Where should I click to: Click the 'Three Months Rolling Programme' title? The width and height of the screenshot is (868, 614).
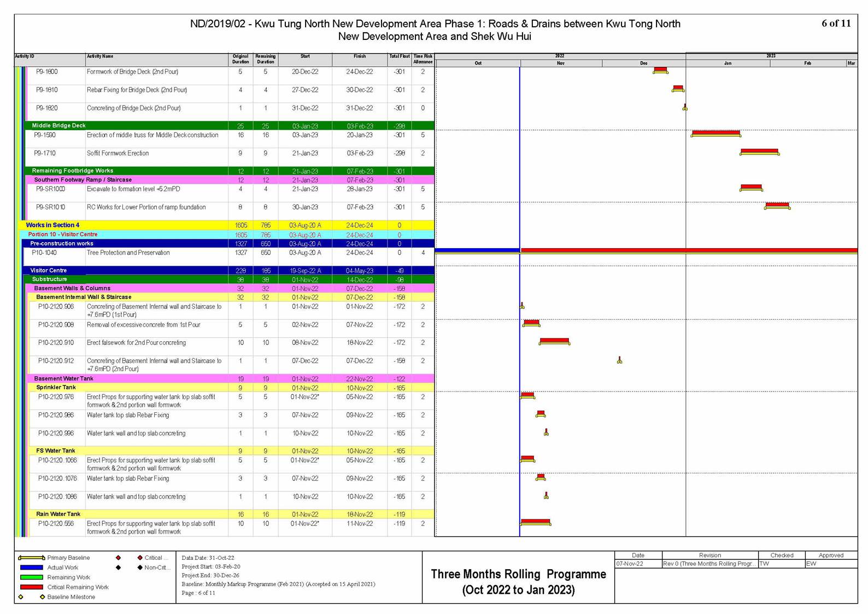click(518, 575)
